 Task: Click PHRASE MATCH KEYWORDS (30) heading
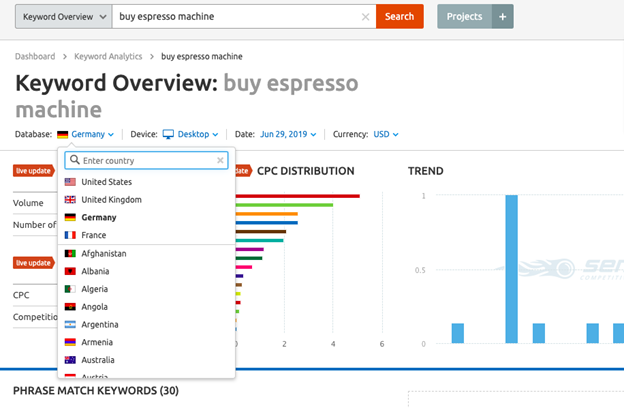(x=96, y=390)
